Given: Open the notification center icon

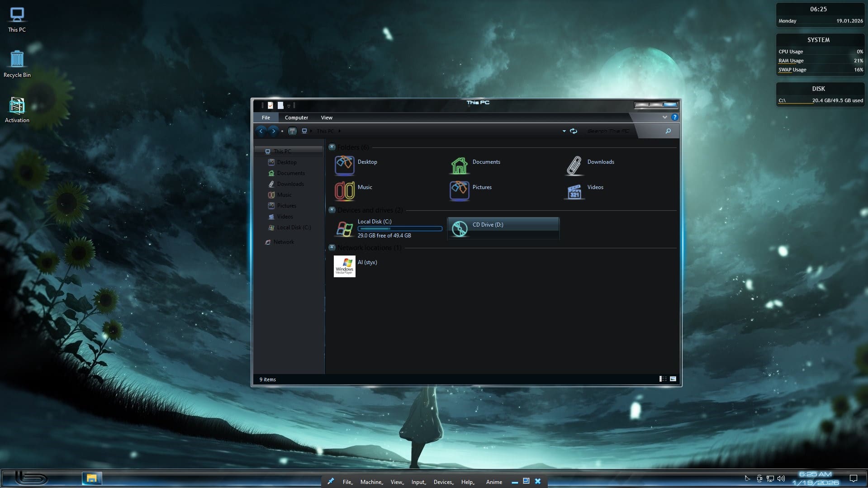Looking at the screenshot, I should click(854, 479).
